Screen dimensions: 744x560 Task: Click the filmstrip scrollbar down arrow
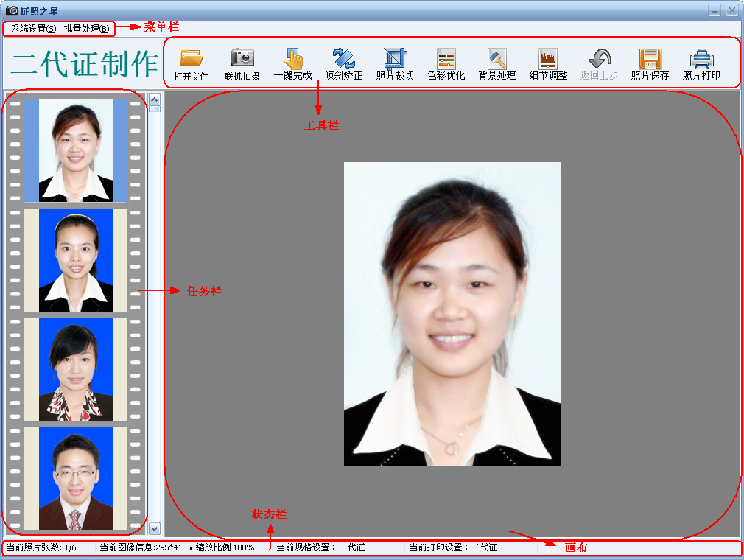(x=155, y=529)
